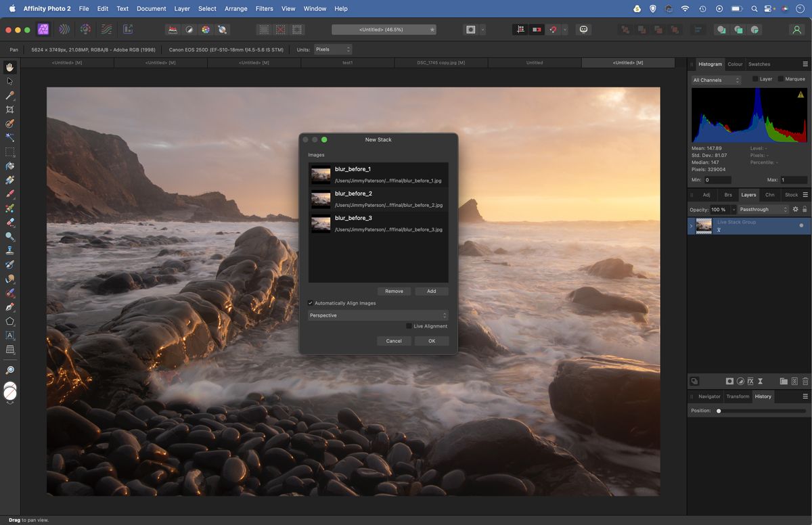Viewport: 812px width, 525px height.
Task: Select the Text tool
Action: [x=9, y=336]
